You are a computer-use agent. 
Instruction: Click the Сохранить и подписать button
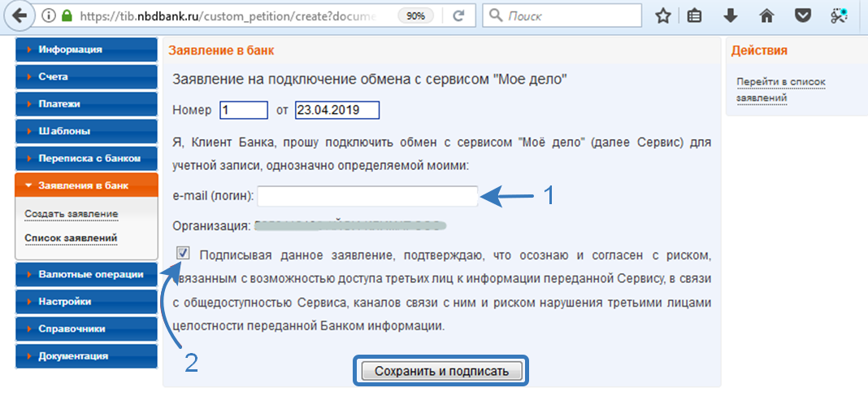pyautogui.click(x=442, y=371)
